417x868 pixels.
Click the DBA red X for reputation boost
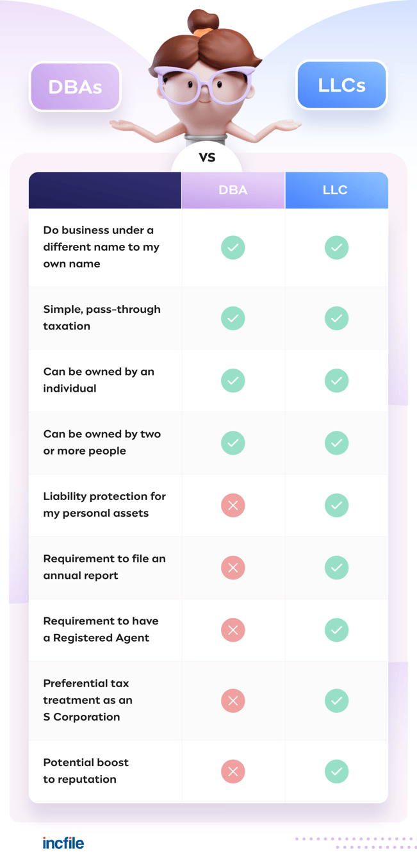pyautogui.click(x=233, y=771)
